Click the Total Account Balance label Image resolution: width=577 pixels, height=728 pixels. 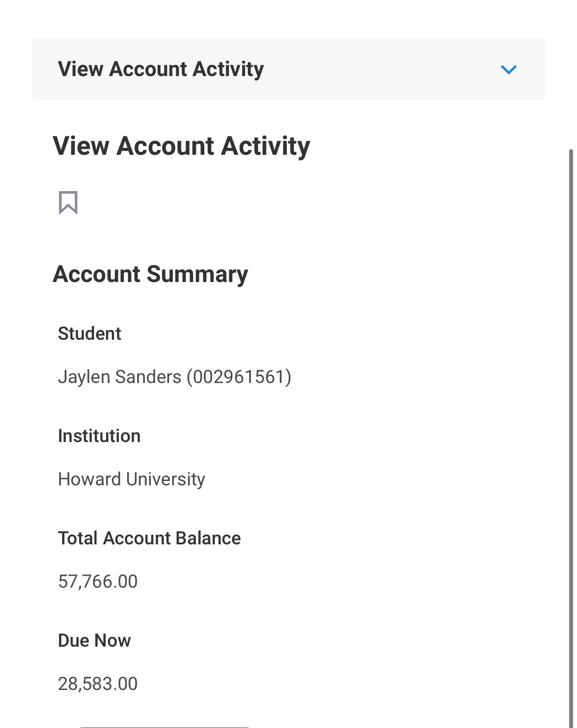click(x=149, y=538)
